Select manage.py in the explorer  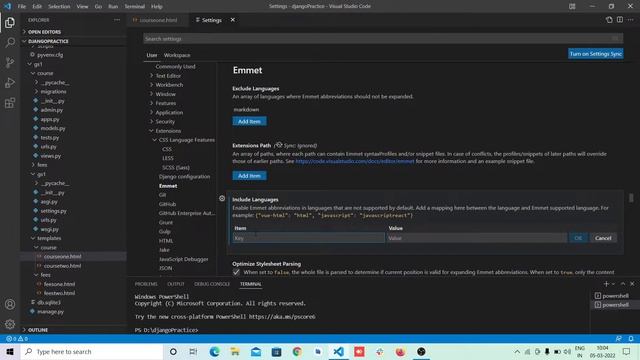coord(51,311)
